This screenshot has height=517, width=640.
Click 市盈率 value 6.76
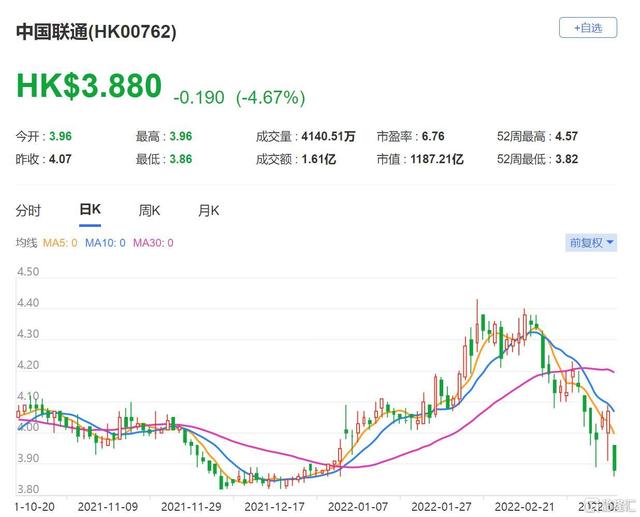(433, 136)
